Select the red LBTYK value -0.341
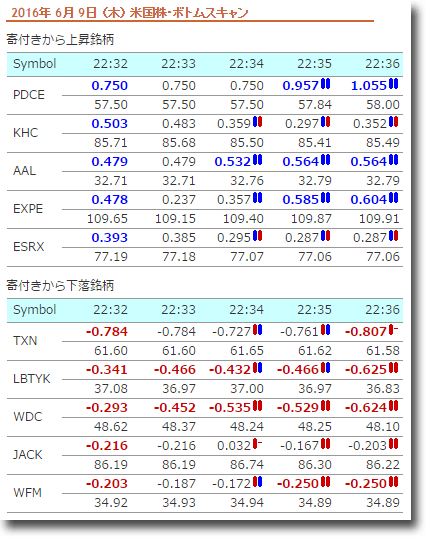Screen dimensions: 428x537 (107, 370)
